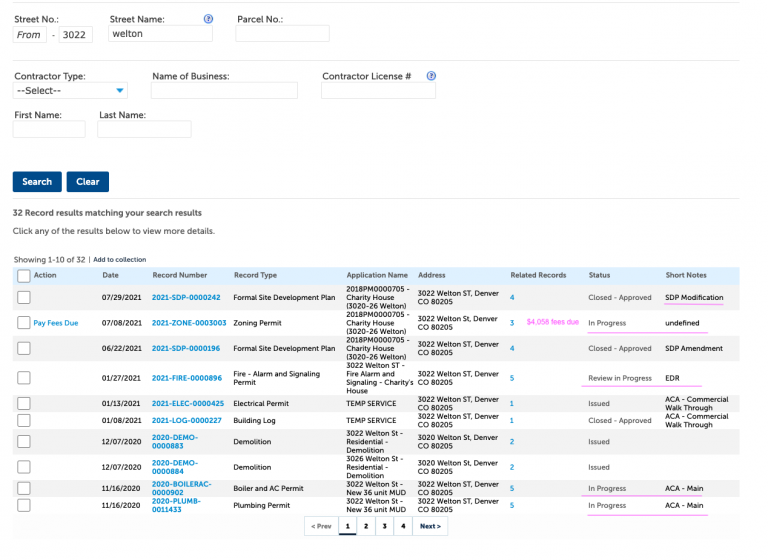Click the Name of Business field

(224, 91)
